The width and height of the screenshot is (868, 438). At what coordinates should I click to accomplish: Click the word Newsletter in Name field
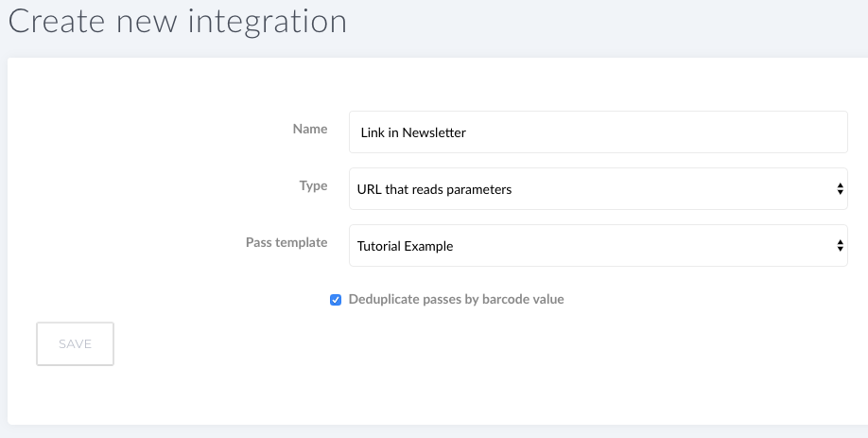[x=434, y=132]
